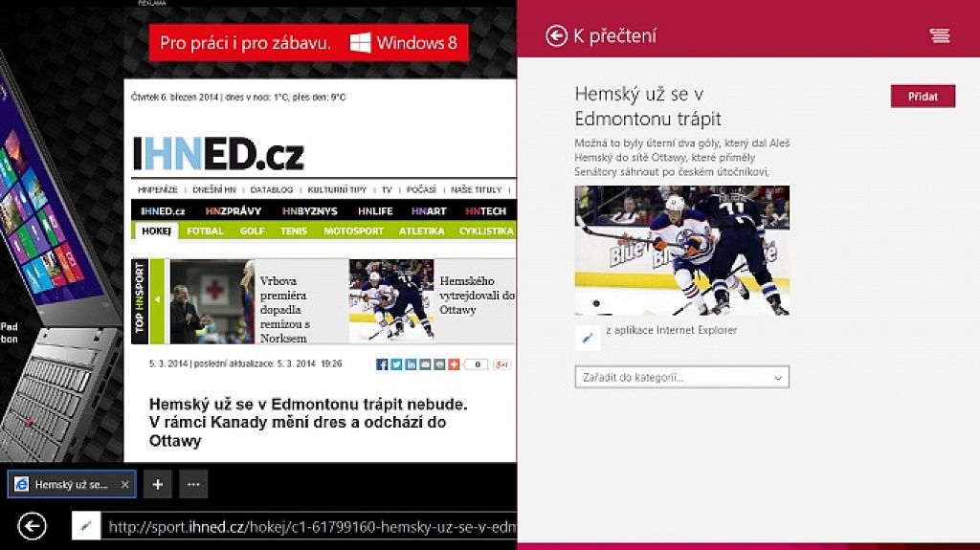Click the main Hemský article headline
Screen dimensions: 980x550
tap(308, 423)
